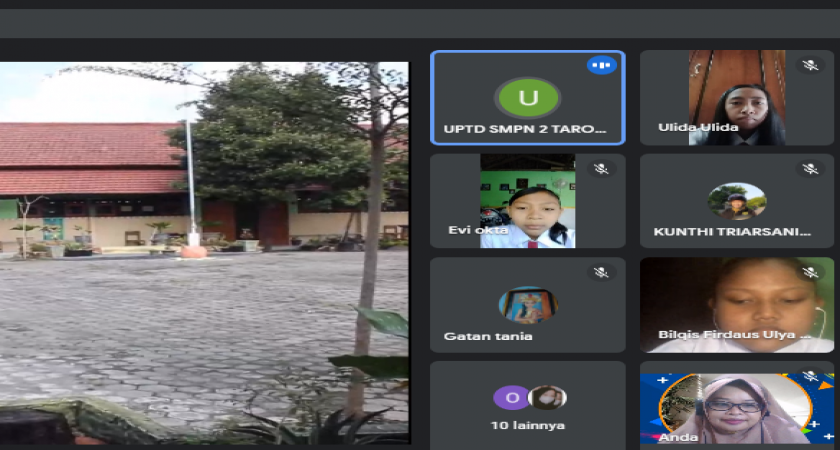Screen dimensions: 840x450
Task: Click the muted microphone icon on Evi okta tile
Action: pyautogui.click(x=601, y=169)
